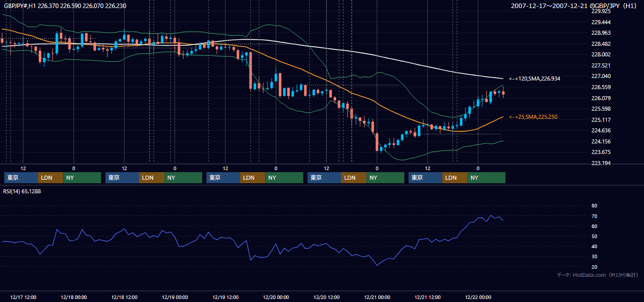Click RSI scale level 30
Screen dimensions: 644x302
point(594,257)
